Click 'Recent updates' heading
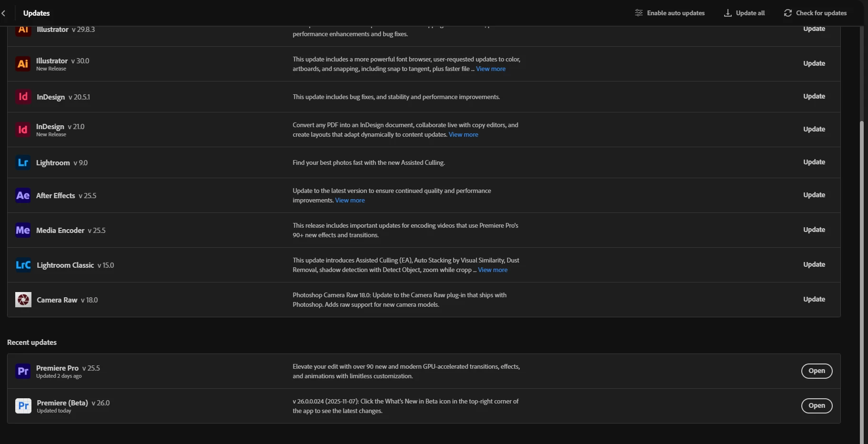Image resolution: width=868 pixels, height=444 pixels. (32, 343)
